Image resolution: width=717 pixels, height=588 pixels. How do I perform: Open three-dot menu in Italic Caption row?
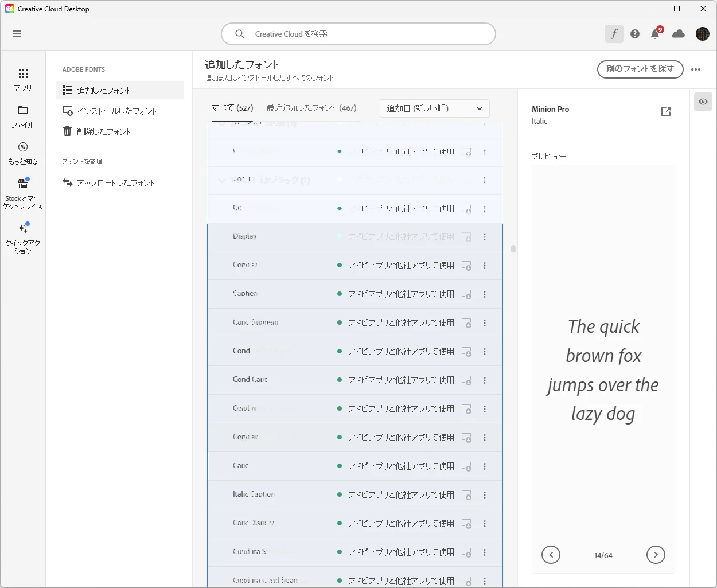tap(485, 495)
